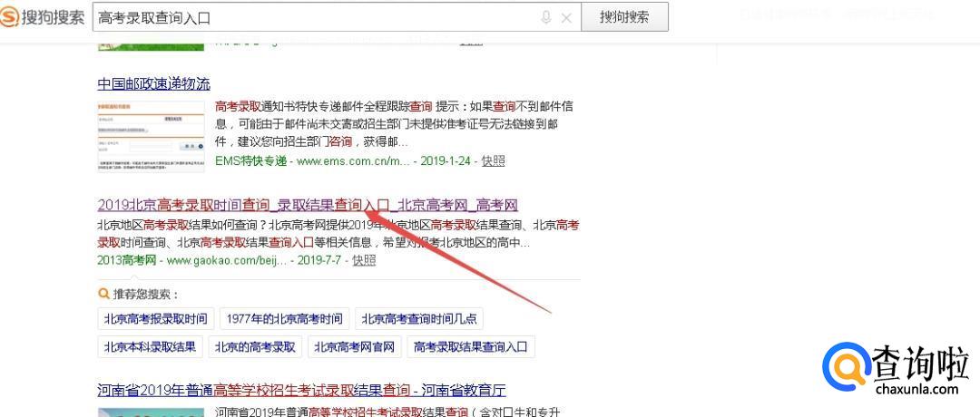Viewport: 980px width, 417px height.
Task: Open 快照 for the gaokao.com result
Action: click(365, 259)
